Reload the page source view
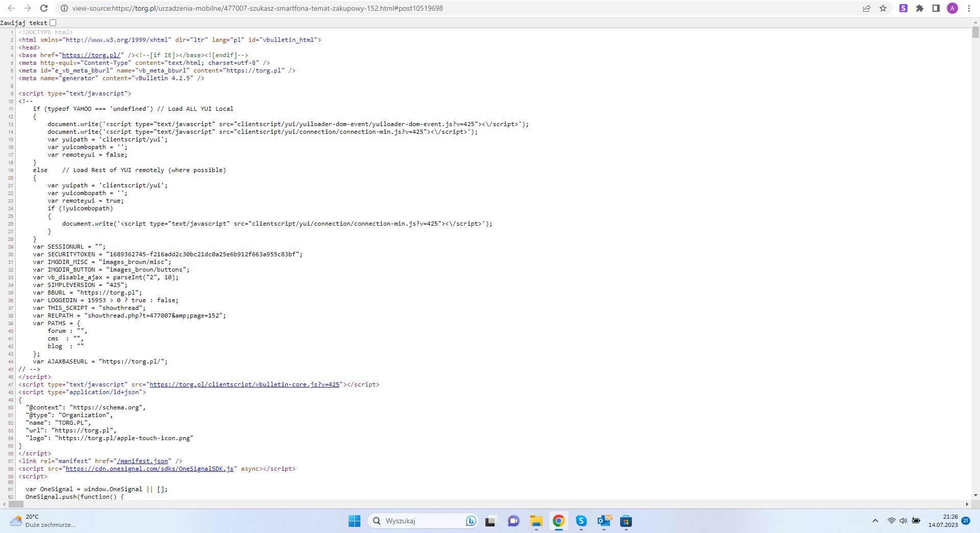The image size is (980, 533). pyautogui.click(x=44, y=8)
